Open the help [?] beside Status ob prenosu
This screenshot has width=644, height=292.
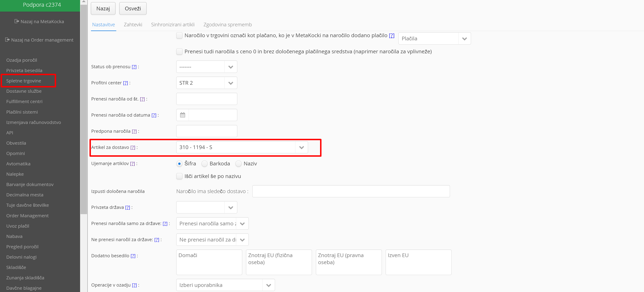(134, 67)
